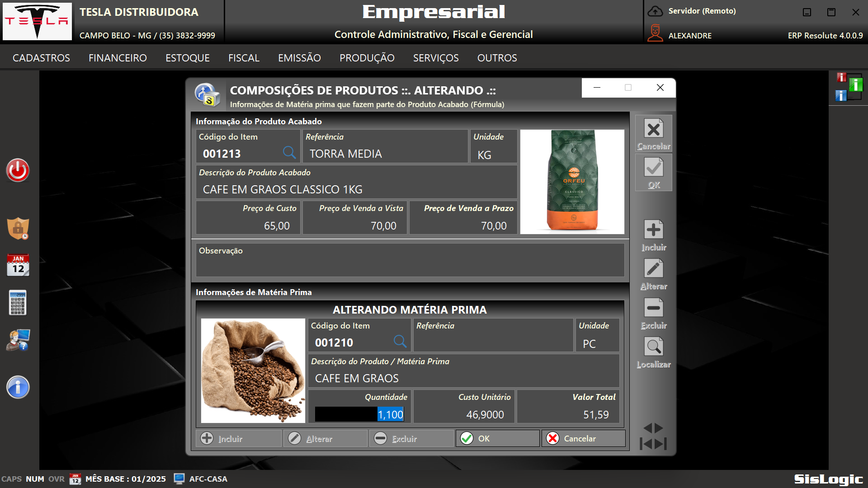
Task: Open the calculator icon in the sidebar
Action: [18, 303]
